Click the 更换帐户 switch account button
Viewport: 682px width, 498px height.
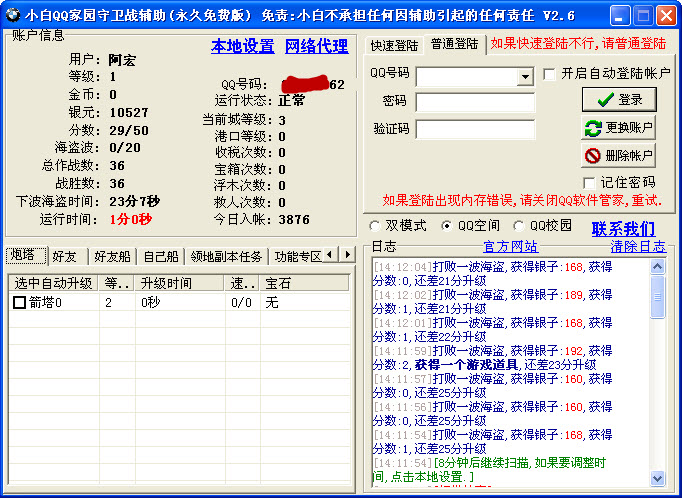[618, 128]
